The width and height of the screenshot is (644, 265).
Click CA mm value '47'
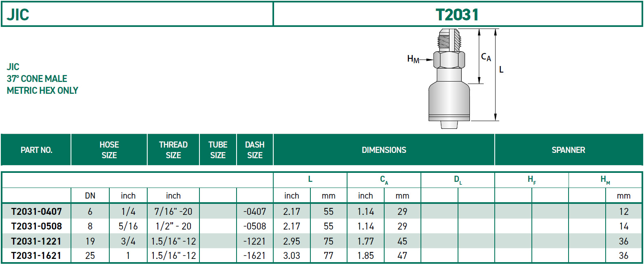402,256
